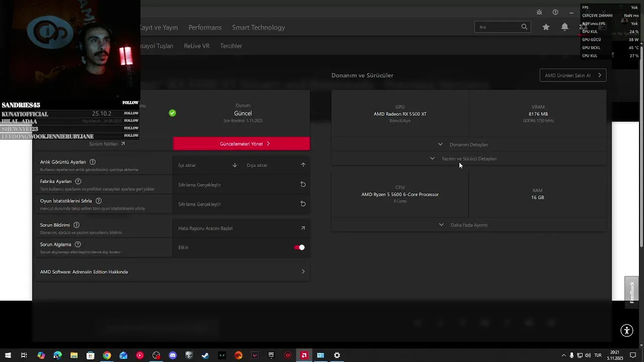Click the help icon beside Oyun İstatistiklerini Sıfırla
Viewport: 644px width, 362px height.
(x=99, y=201)
